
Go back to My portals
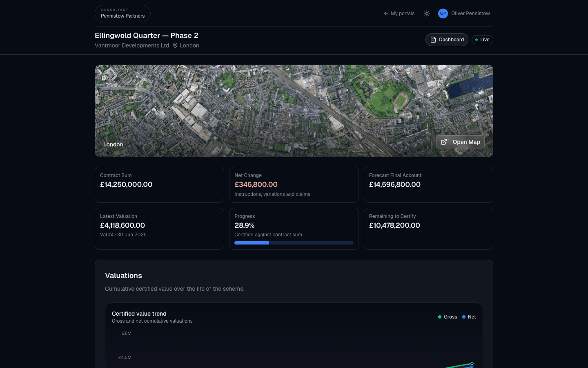399,13
